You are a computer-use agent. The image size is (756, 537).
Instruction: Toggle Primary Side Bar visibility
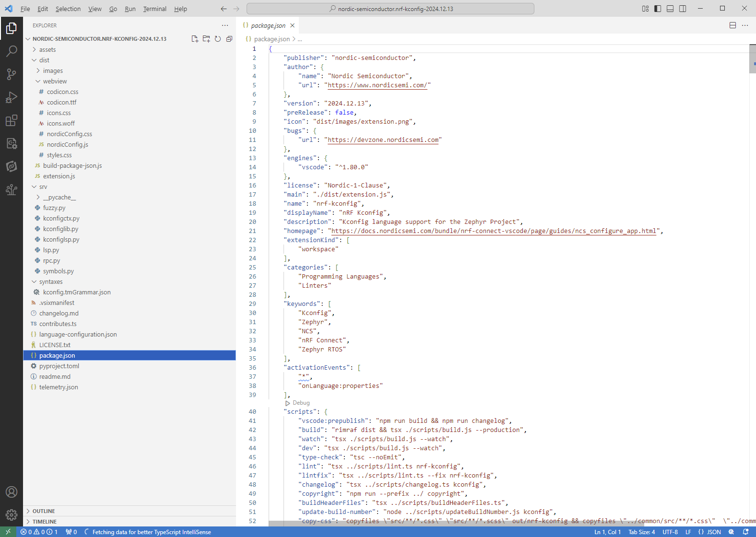point(658,9)
